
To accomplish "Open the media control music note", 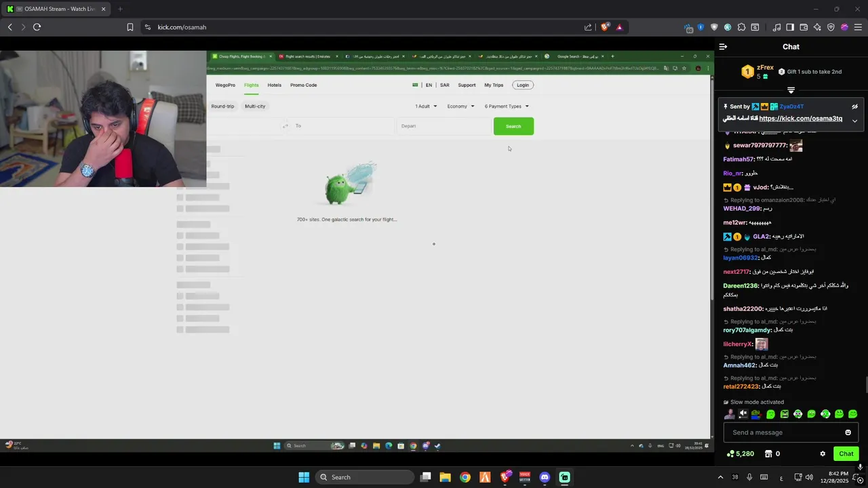I will click(x=776, y=27).
